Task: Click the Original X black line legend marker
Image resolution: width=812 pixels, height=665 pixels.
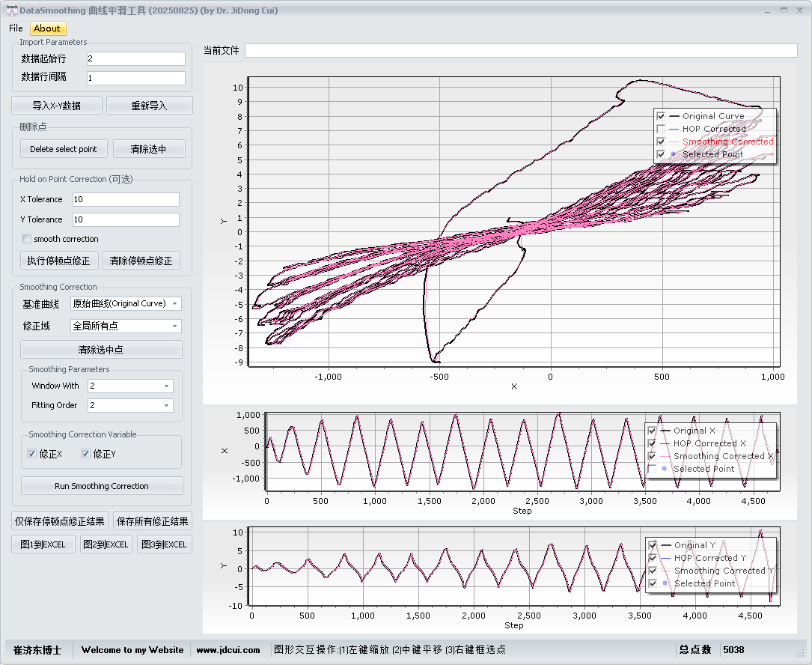Action: coord(665,431)
